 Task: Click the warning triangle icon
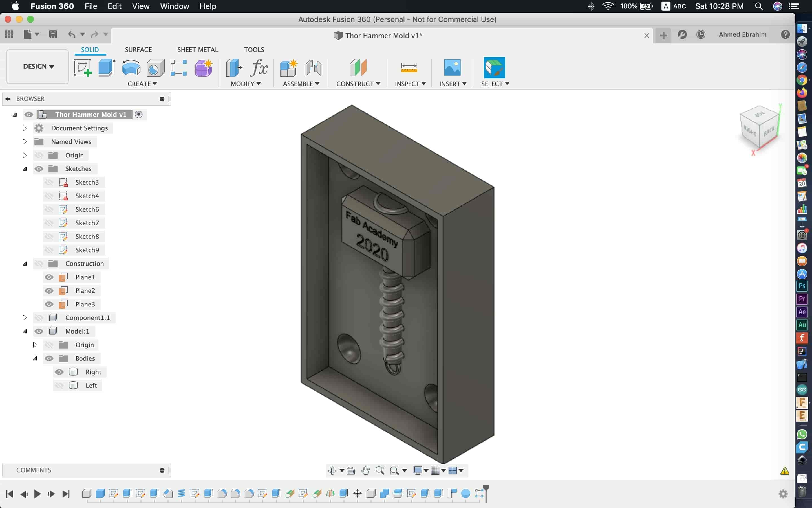784,471
